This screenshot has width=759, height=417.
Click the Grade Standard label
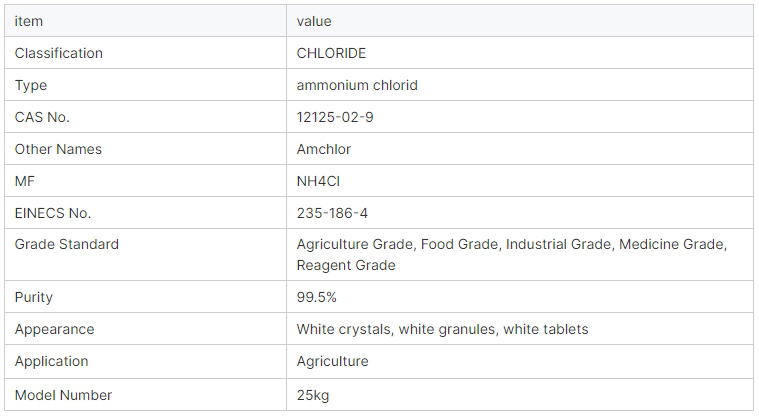(x=66, y=244)
